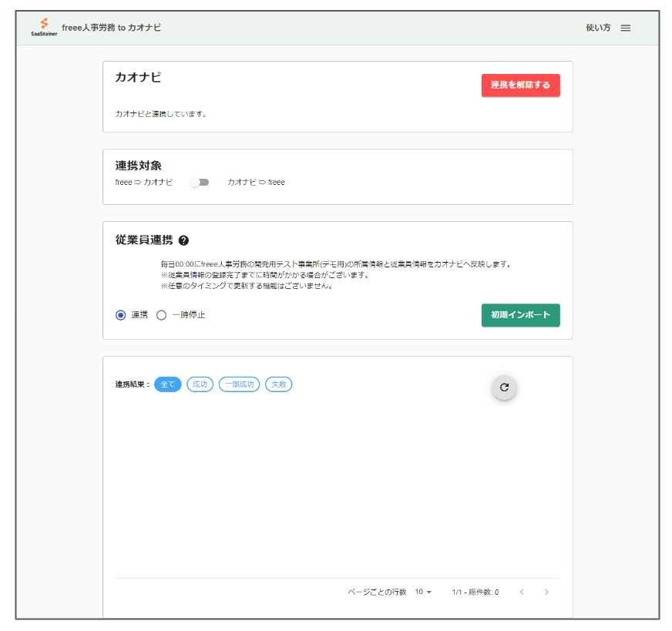Select the 一時停止 radio button
Image resolution: width=672 pixels, height=631 pixels.
pos(161,315)
